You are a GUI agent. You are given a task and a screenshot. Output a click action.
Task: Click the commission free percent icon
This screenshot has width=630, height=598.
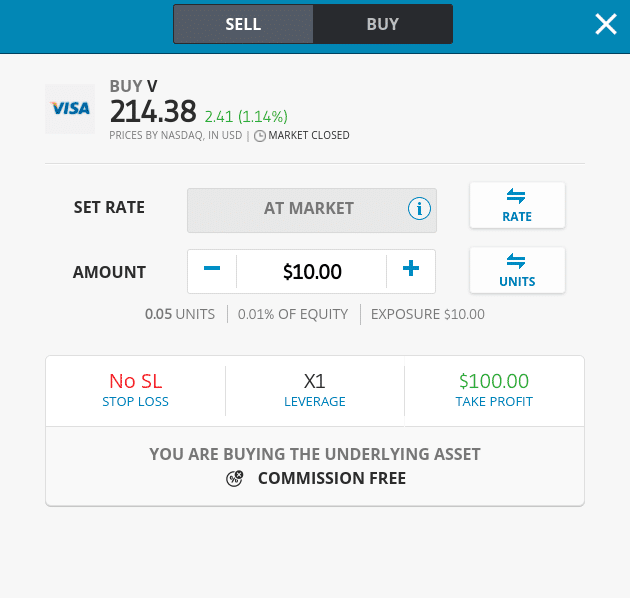[235, 478]
